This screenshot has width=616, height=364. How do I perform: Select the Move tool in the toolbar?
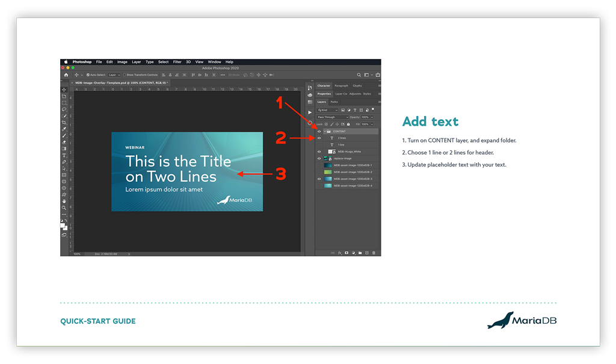tap(64, 90)
